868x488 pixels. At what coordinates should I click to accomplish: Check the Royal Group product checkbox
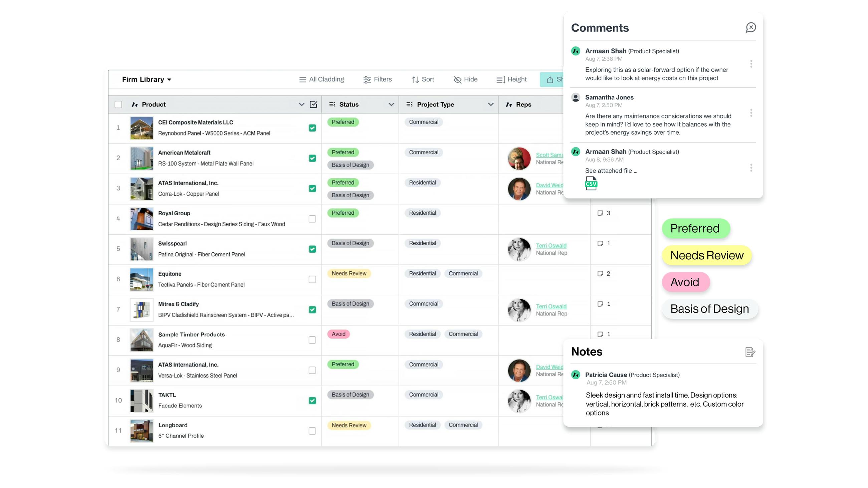[x=312, y=219]
